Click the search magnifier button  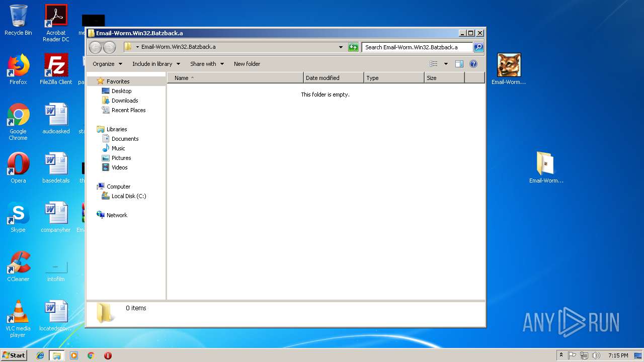click(478, 47)
